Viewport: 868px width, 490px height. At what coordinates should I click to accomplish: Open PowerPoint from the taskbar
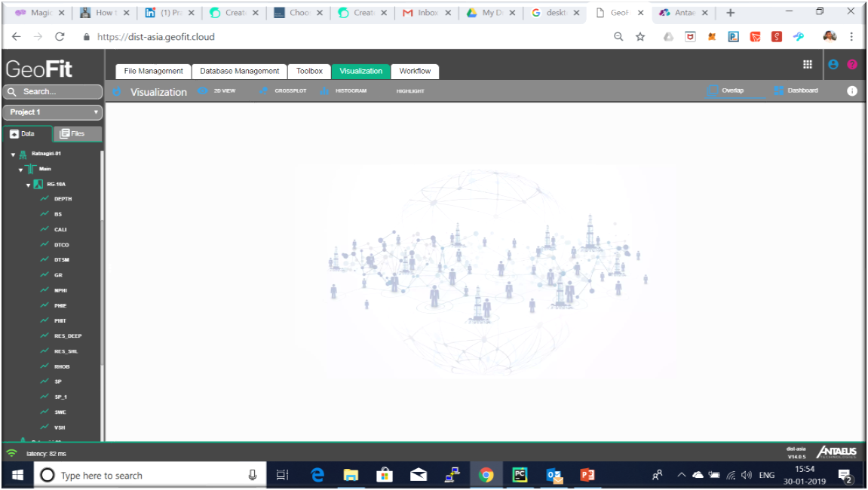pos(587,475)
